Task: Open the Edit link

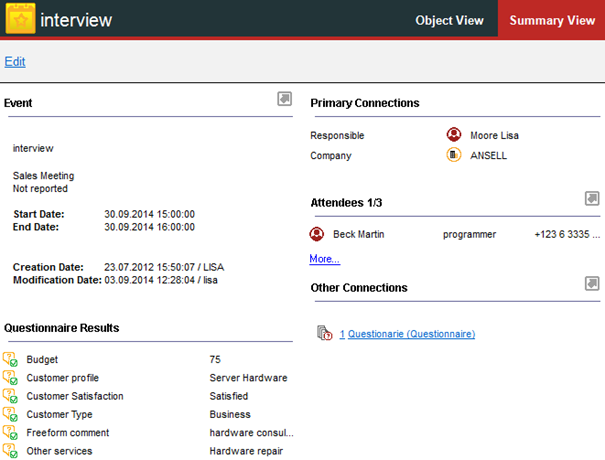Action: pyautogui.click(x=15, y=62)
